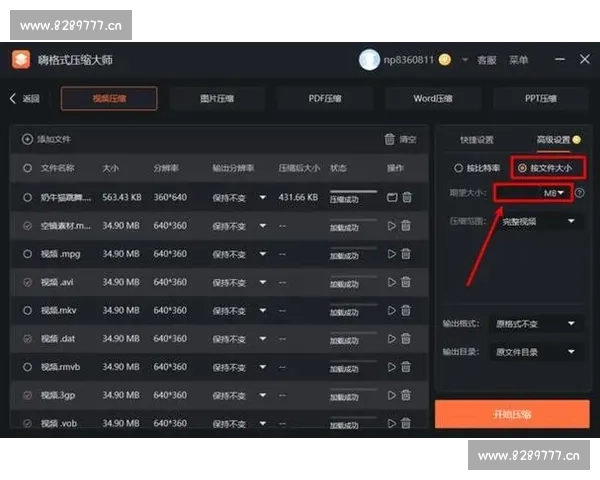600x480 pixels.
Task: Uncheck the 空镜素材 file checkbox
Action: (x=27, y=226)
